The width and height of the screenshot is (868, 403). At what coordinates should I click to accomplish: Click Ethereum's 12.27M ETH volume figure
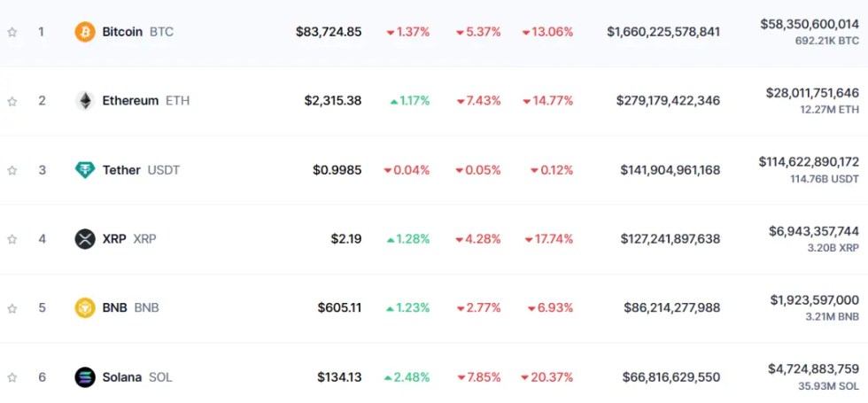coord(829,110)
